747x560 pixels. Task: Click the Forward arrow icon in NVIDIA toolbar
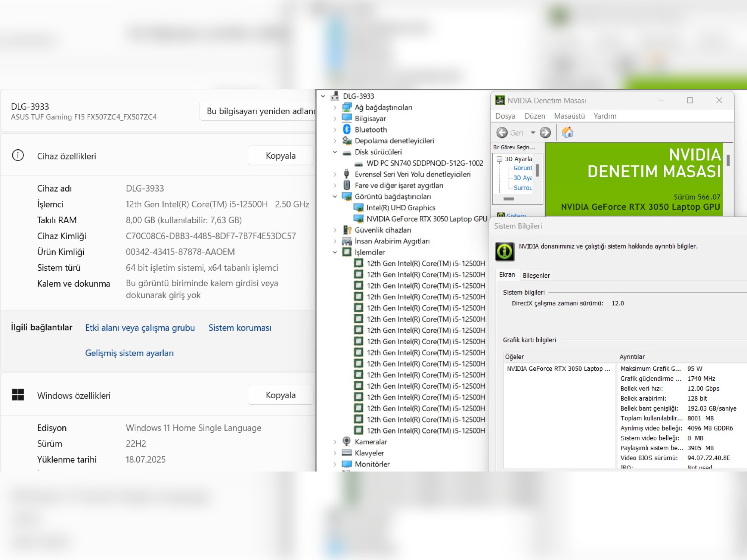545,133
